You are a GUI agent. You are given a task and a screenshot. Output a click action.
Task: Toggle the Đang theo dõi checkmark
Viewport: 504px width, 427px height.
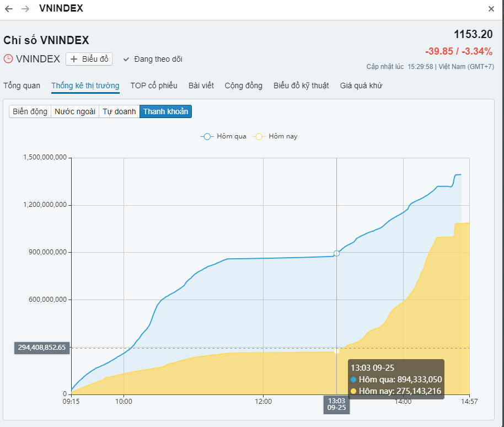126,59
